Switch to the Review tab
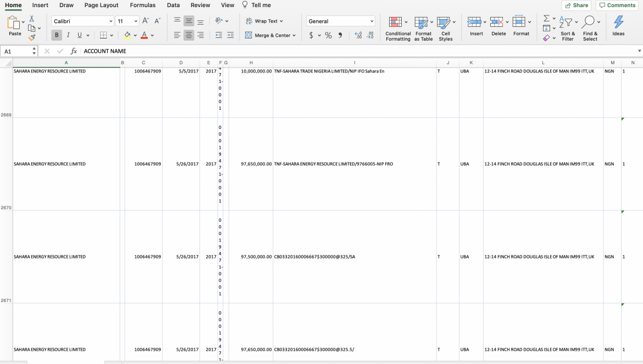 click(x=201, y=5)
